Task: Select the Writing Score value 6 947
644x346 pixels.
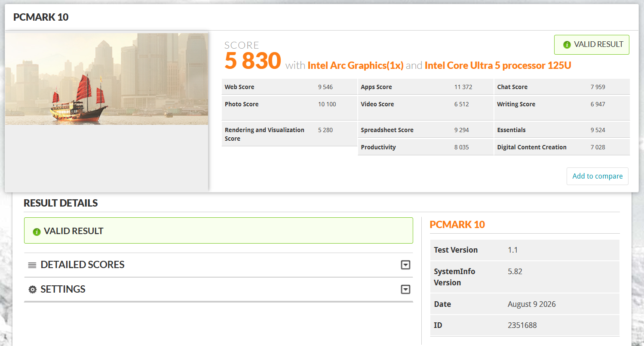Action: click(598, 104)
